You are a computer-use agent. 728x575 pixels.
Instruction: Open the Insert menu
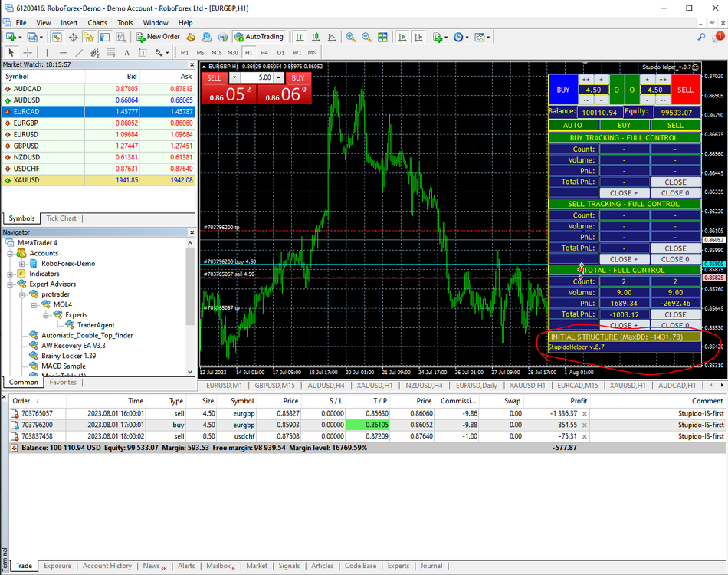[69, 23]
